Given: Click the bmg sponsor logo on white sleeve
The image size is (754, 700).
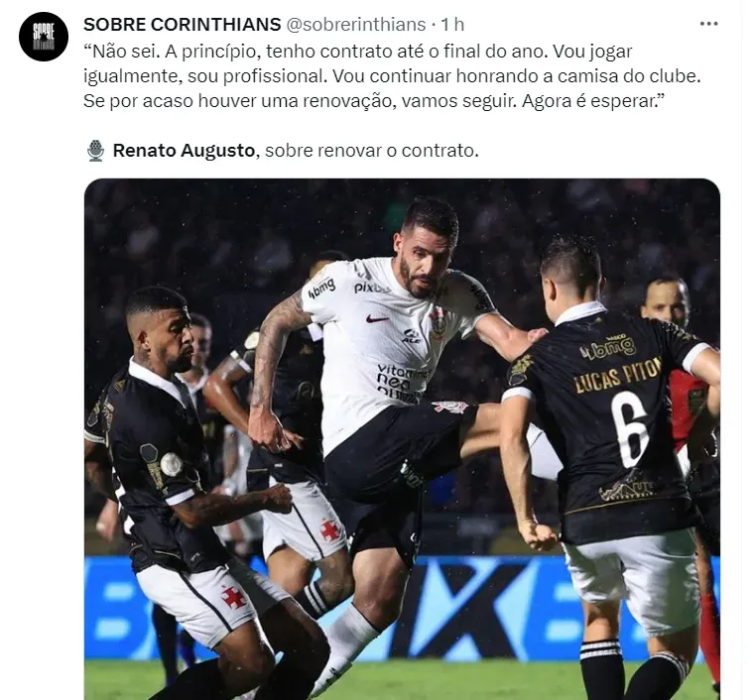Looking at the screenshot, I should point(321,288).
